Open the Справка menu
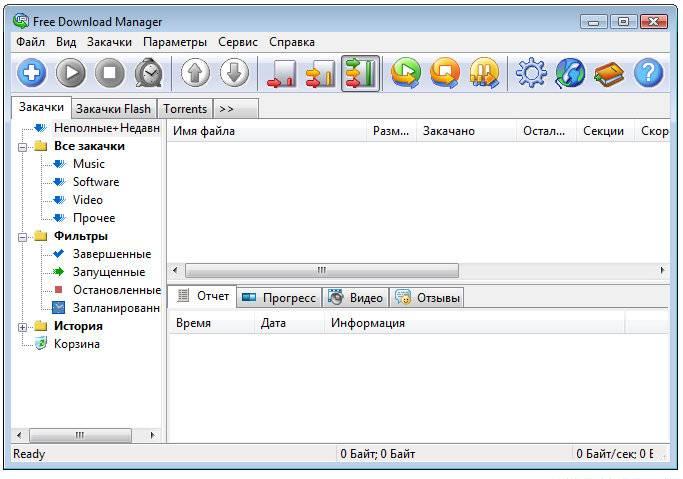 (292, 42)
